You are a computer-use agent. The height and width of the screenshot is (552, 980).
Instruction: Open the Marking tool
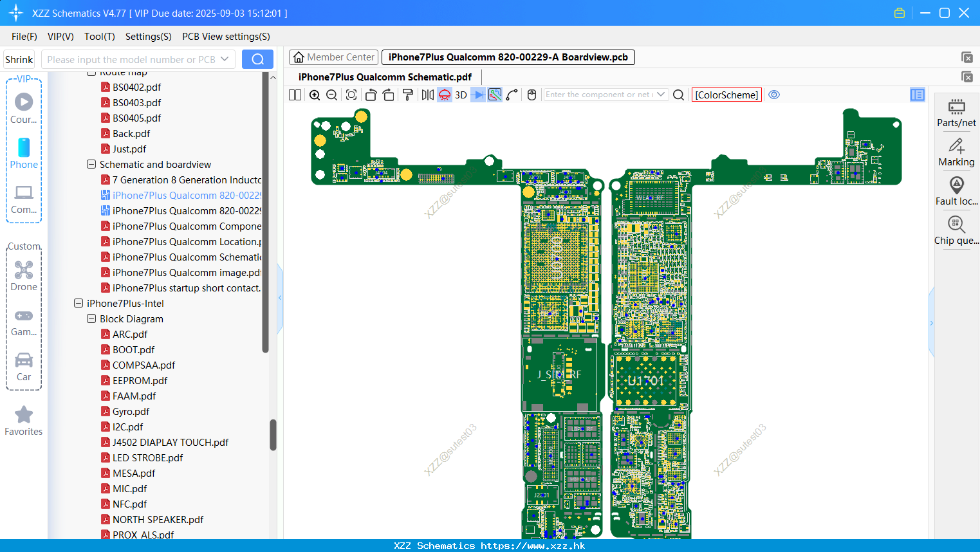click(x=956, y=152)
